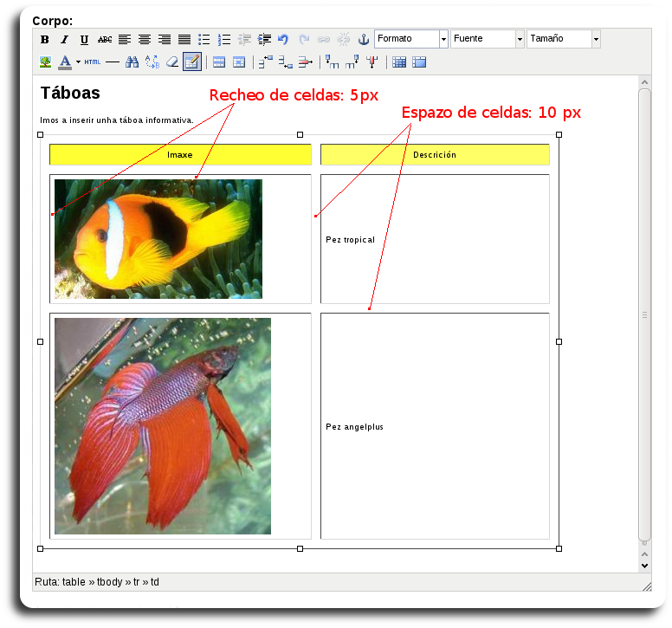The image size is (672, 628).
Task: Toggle underline formatting
Action: 84,40
